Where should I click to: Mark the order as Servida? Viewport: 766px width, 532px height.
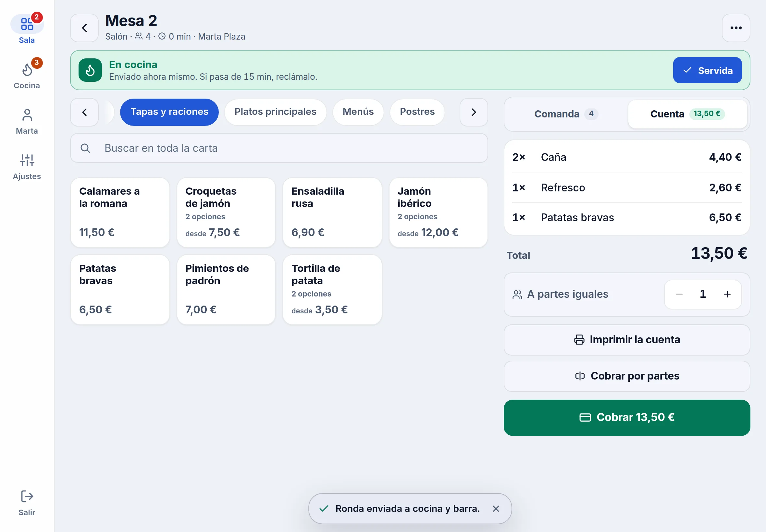[x=707, y=70]
